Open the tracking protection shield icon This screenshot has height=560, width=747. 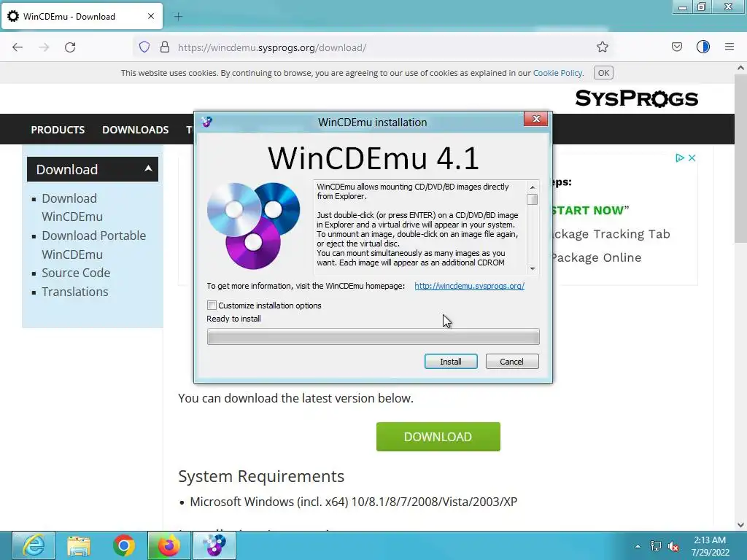point(144,47)
